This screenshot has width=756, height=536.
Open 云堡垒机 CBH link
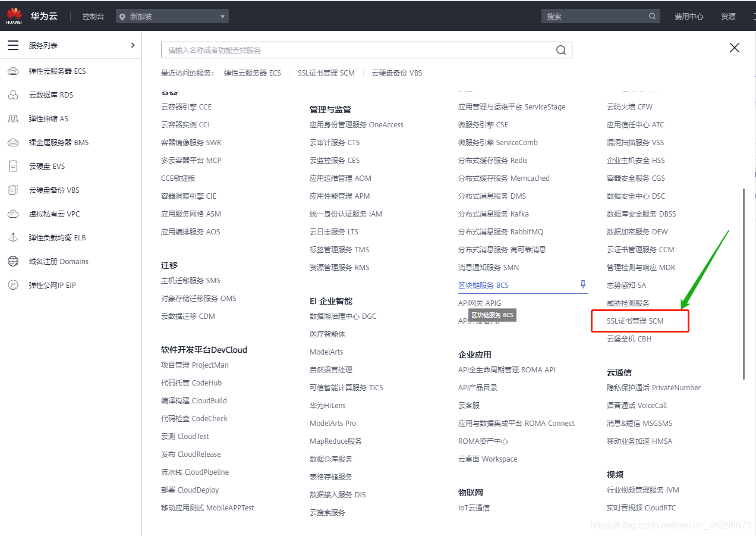coord(629,339)
